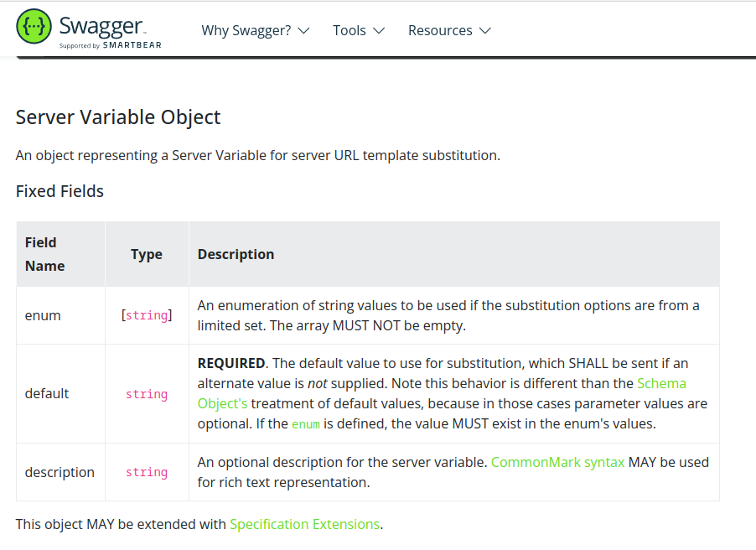Open the Tools menu

(x=349, y=30)
